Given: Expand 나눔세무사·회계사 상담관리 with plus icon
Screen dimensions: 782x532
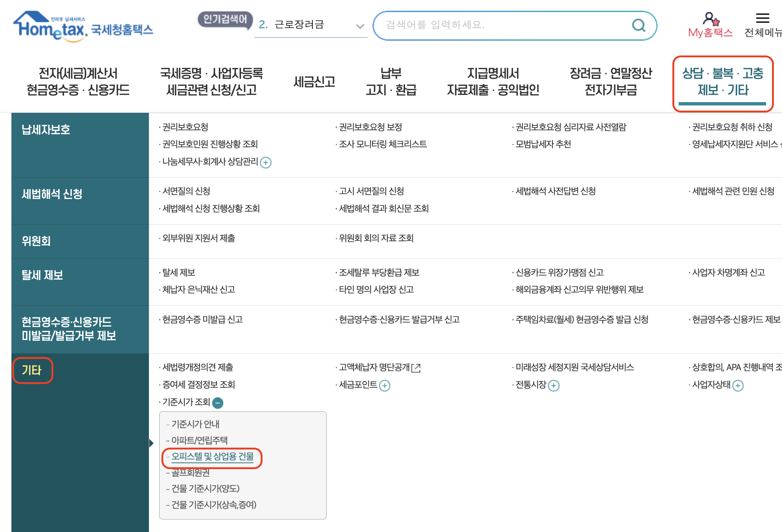Looking at the screenshot, I should coord(266,162).
